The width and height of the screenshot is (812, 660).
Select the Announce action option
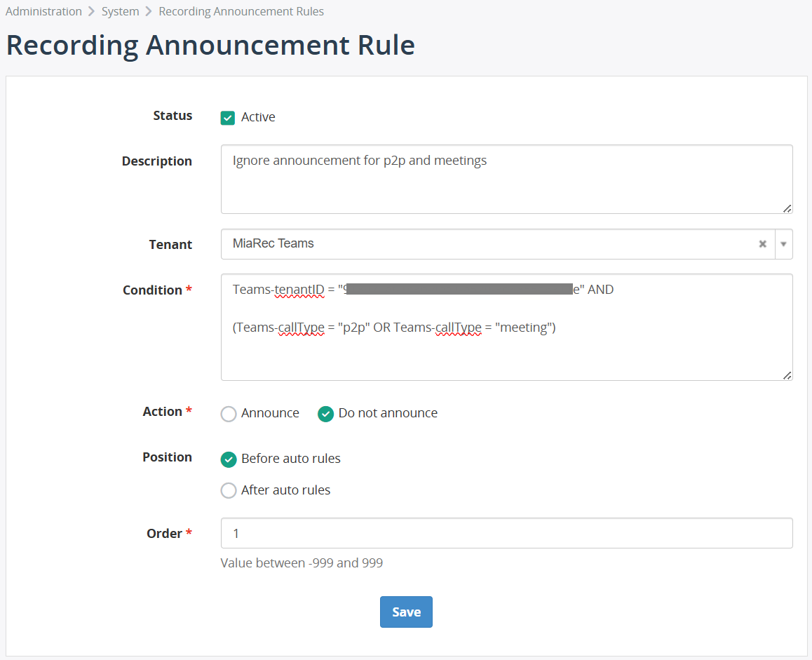(229, 414)
